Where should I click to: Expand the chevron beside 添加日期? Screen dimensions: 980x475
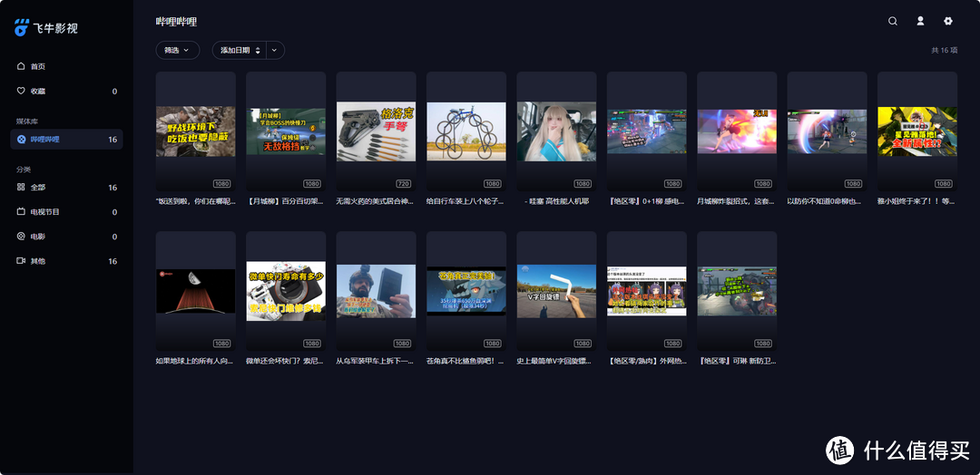point(275,51)
